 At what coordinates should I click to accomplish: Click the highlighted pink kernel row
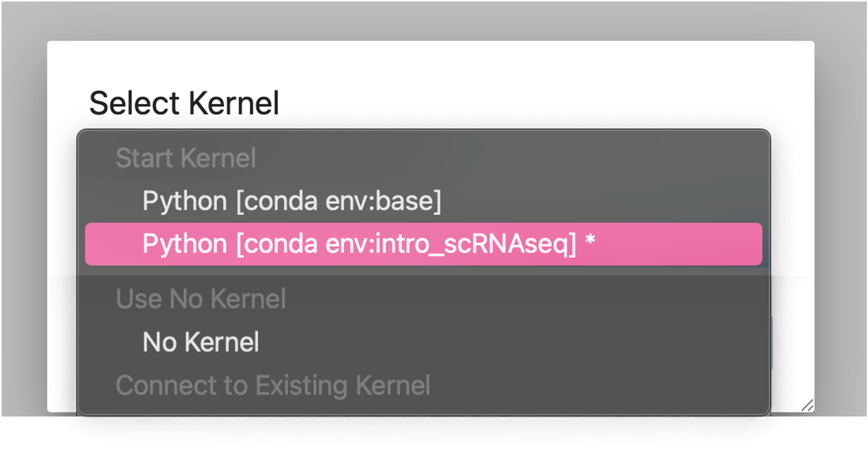(x=423, y=244)
